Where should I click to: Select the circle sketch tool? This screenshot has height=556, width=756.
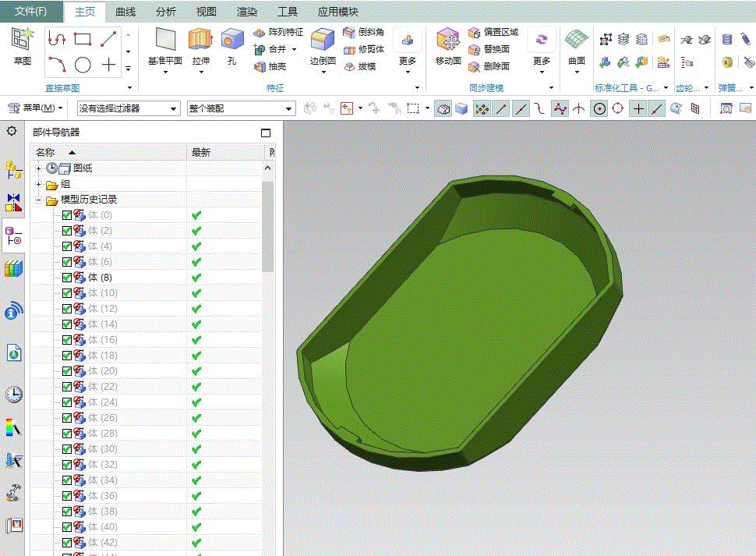pos(83,64)
